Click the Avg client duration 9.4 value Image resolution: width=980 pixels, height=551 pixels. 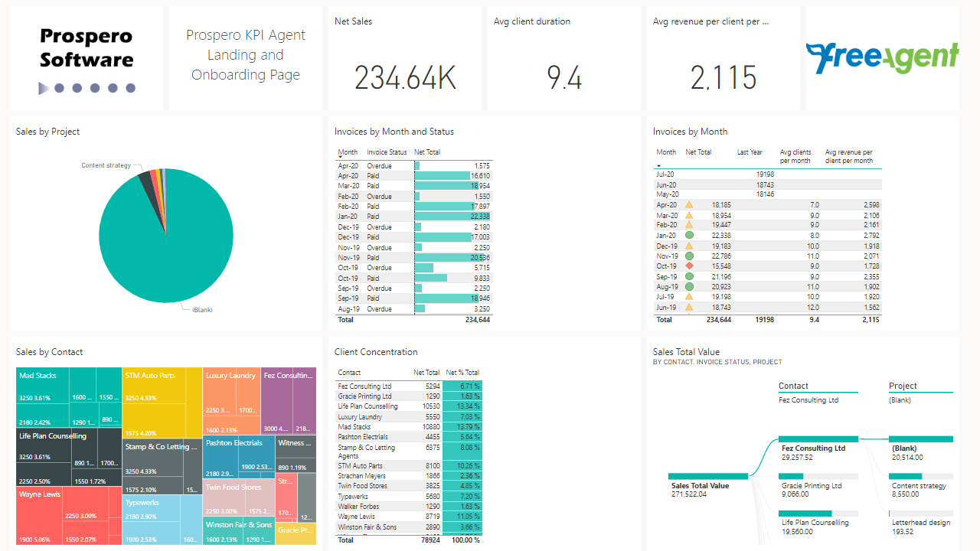click(x=564, y=77)
